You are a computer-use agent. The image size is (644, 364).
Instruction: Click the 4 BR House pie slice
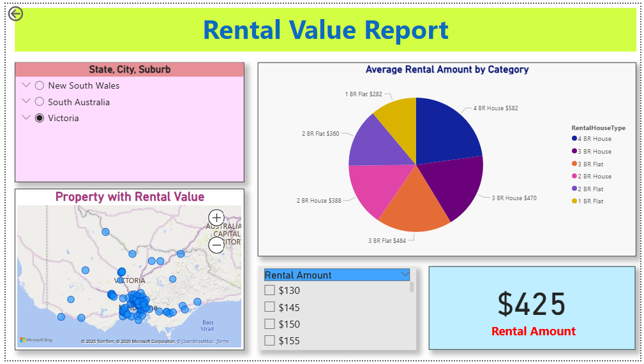pyautogui.click(x=447, y=127)
